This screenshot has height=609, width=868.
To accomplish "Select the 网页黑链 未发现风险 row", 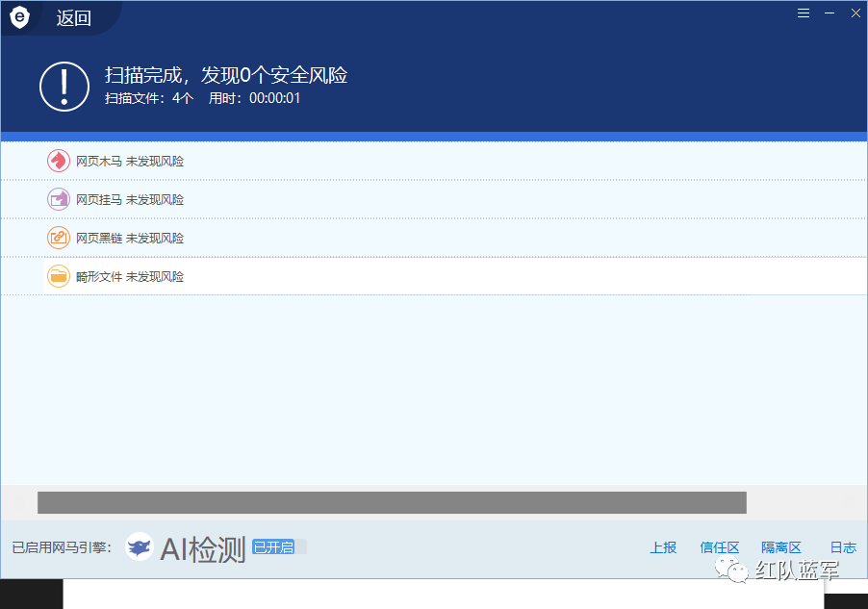I will (434, 238).
